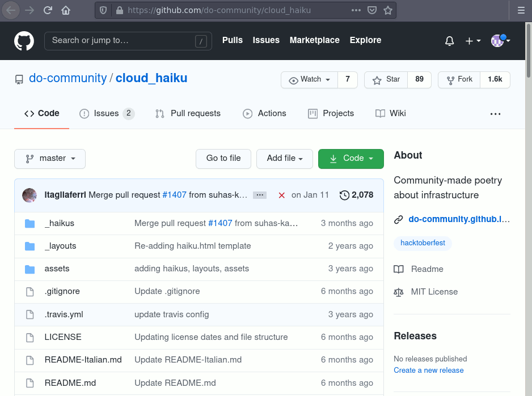This screenshot has height=396, width=532.
Task: Open the Watch dropdown
Action: (310, 80)
